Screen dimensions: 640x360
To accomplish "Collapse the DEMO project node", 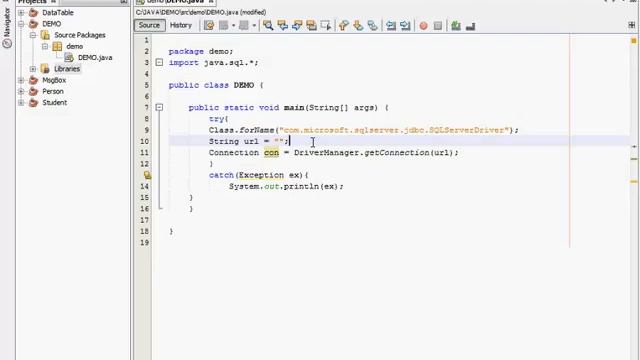I will click(x=21, y=24).
